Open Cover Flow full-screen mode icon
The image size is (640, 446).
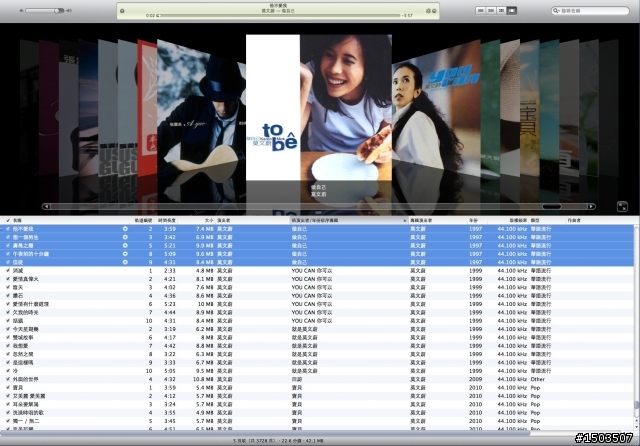point(622,206)
